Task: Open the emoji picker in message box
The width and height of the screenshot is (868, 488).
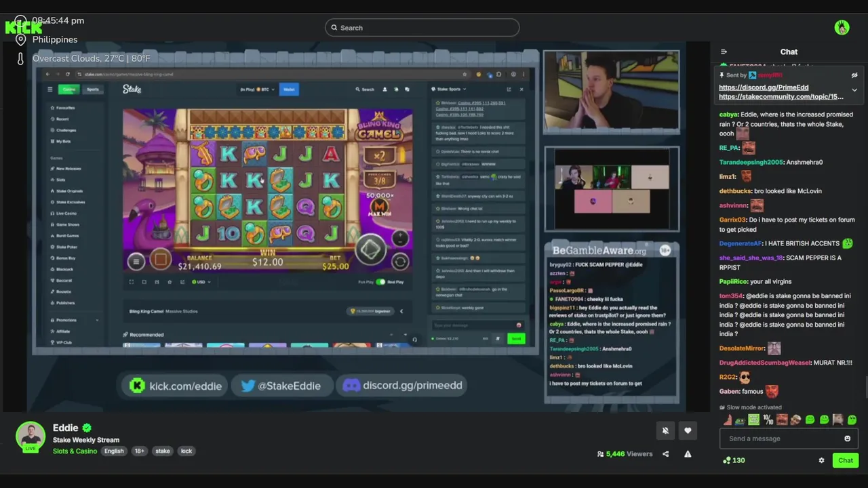Action: click(847, 439)
